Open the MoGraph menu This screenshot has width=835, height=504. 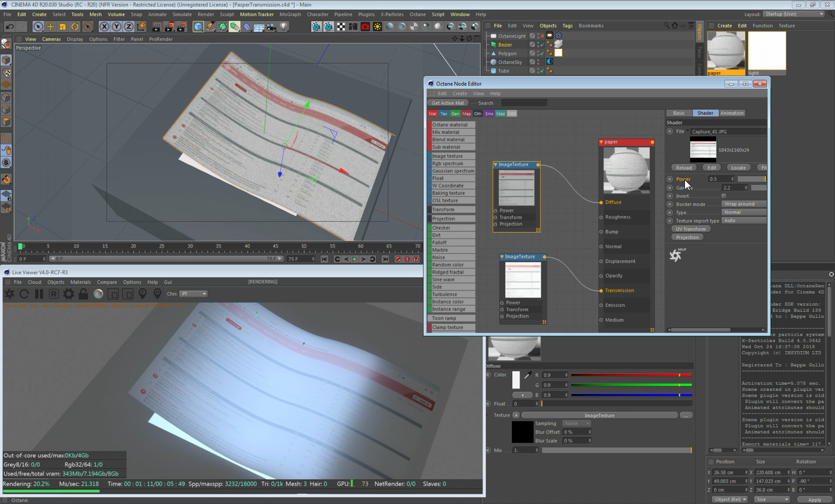pyautogui.click(x=290, y=14)
